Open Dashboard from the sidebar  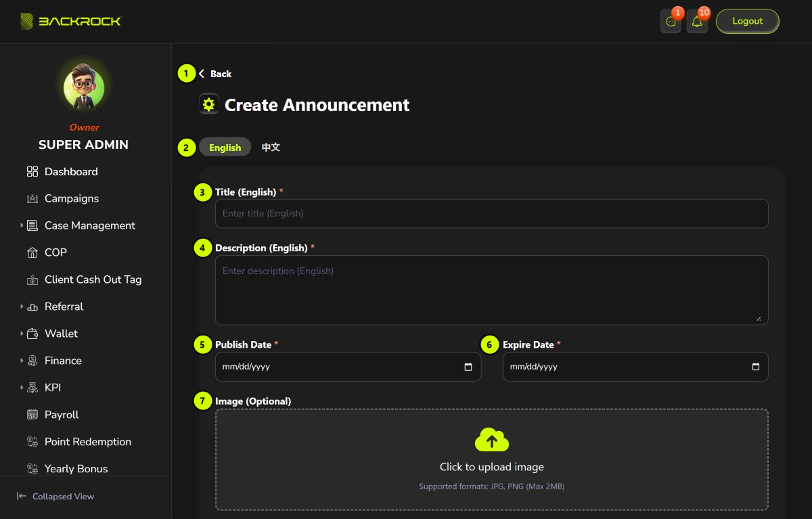(x=71, y=172)
